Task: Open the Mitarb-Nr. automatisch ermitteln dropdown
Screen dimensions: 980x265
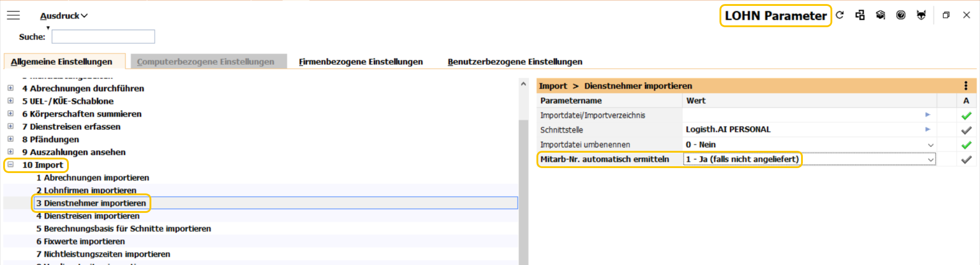Action: tap(931, 159)
